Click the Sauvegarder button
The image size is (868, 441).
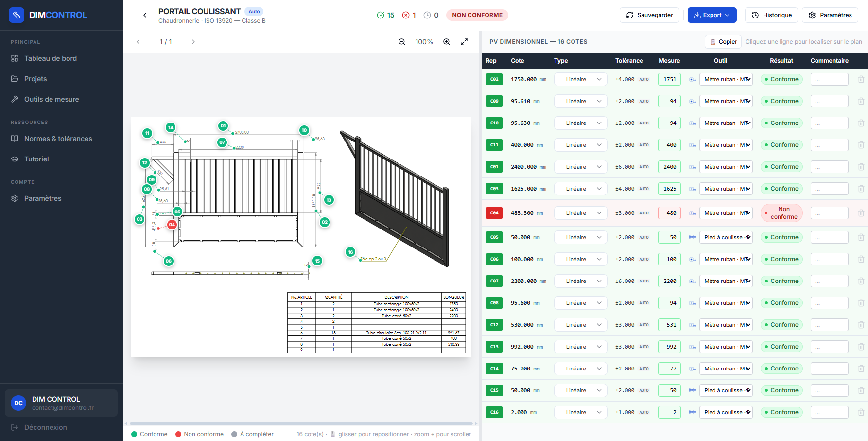coord(649,15)
